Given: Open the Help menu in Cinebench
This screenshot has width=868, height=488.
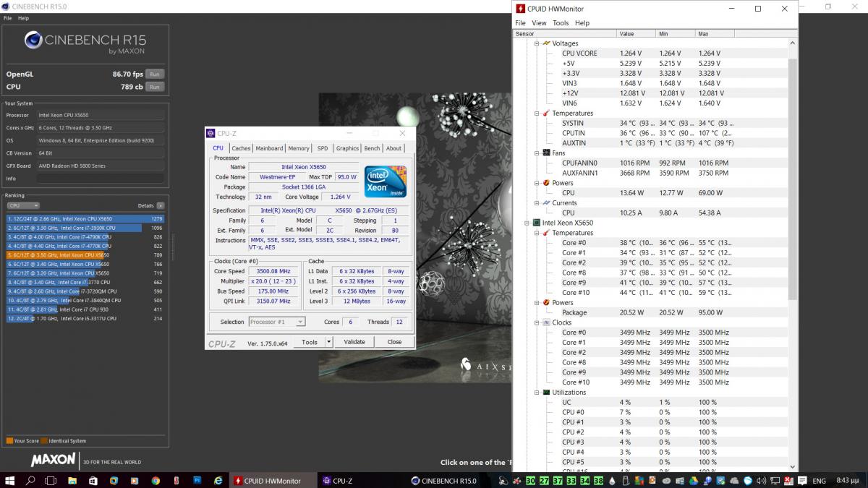Looking at the screenshot, I should [x=23, y=18].
